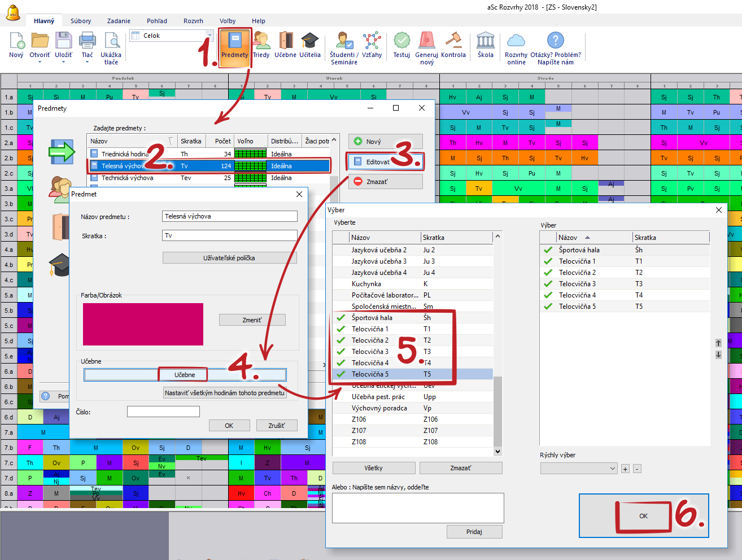Click the Názov predmetu text field

pos(229,216)
